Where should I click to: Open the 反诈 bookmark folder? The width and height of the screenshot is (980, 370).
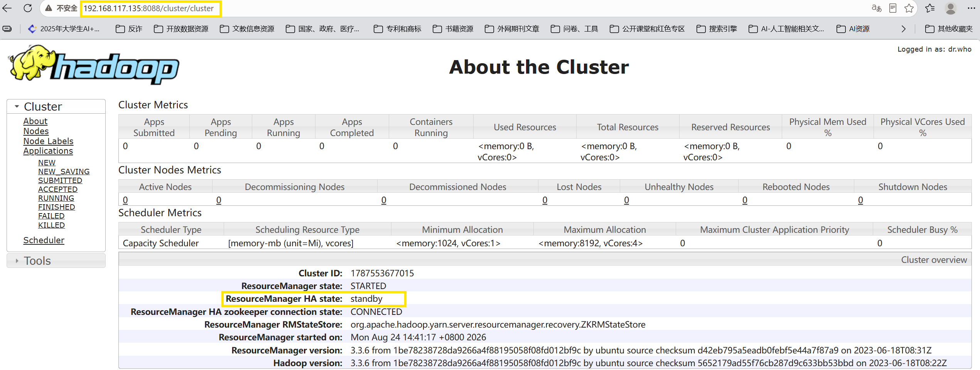pos(129,29)
